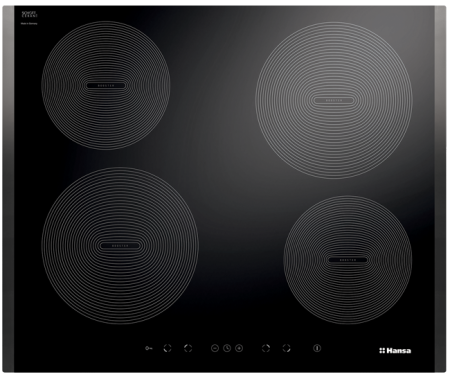Tap the small lower-right cooking zone
Viewport: 450px width, 381px height.
click(348, 260)
